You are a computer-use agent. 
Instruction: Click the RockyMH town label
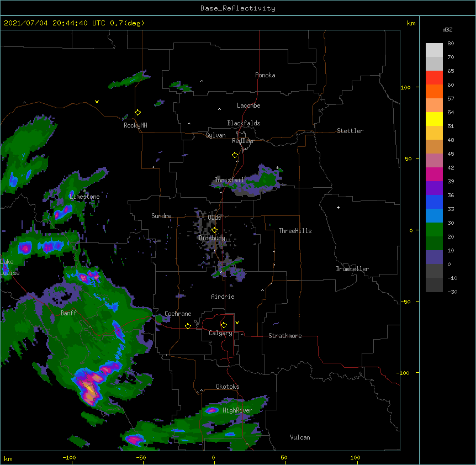point(135,125)
